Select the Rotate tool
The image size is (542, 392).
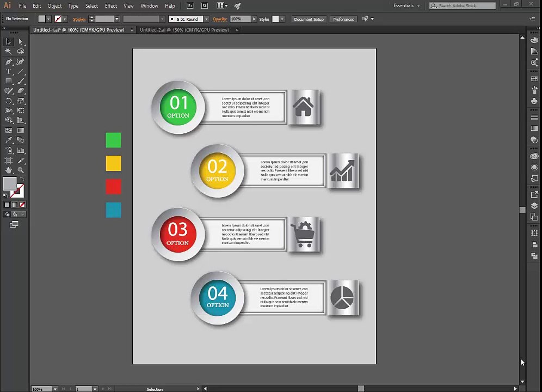[x=8, y=101]
